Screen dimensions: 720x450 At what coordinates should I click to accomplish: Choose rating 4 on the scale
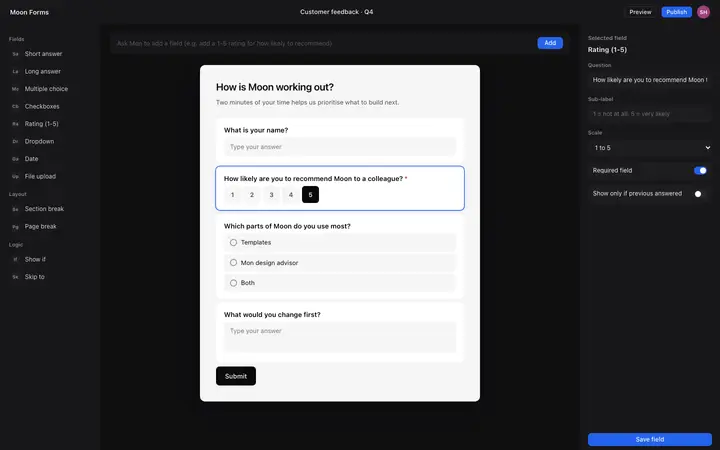[x=291, y=195]
